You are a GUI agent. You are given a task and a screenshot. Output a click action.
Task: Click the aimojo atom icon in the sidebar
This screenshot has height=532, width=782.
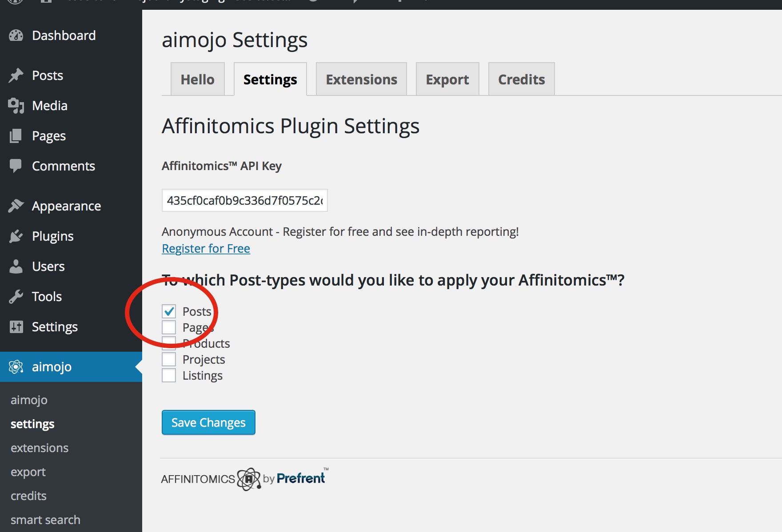tap(16, 367)
